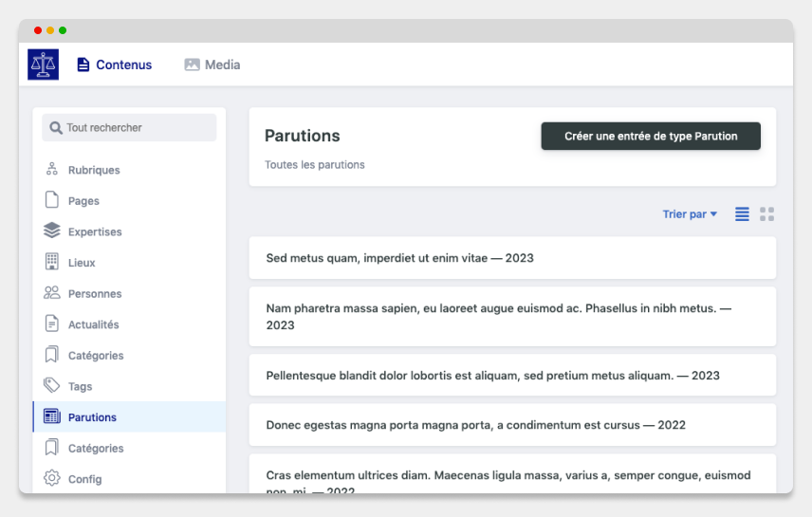The image size is (812, 517).
Task: Click the Expertises layers icon
Action: coord(52,231)
